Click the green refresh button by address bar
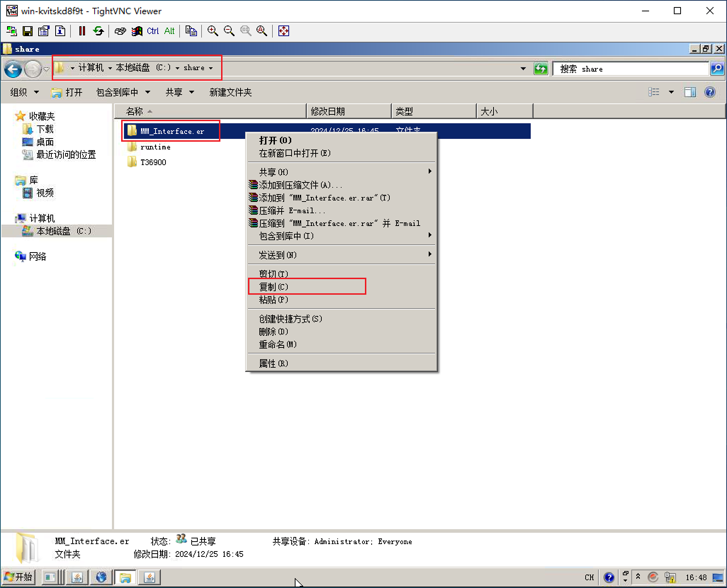Viewport: 727px width, 588px height. coord(541,69)
